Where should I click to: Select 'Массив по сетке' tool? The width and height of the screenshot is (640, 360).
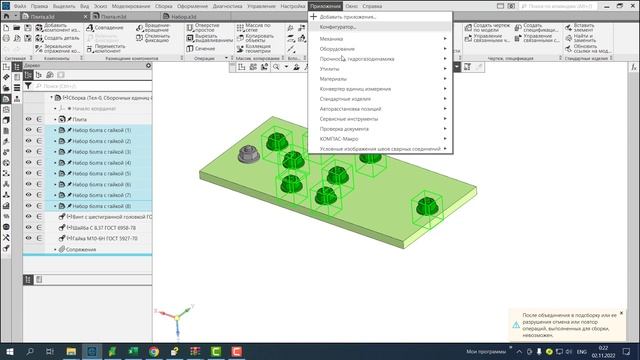coord(253,28)
